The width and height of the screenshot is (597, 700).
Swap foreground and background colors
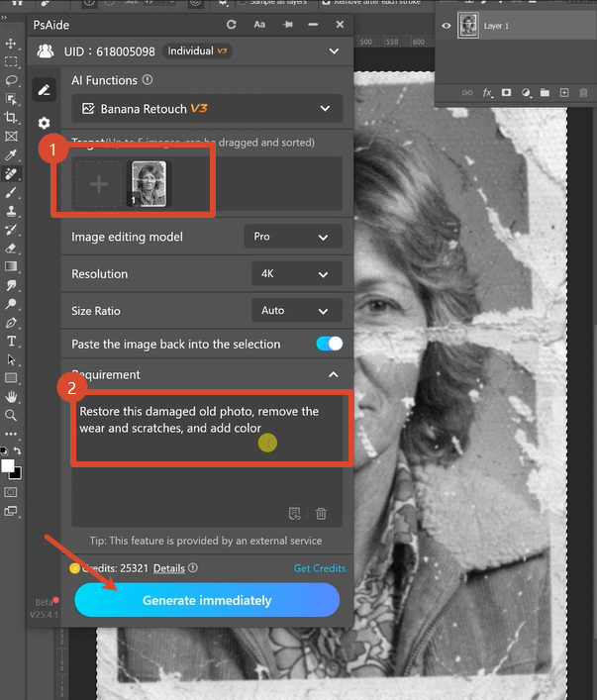(x=18, y=450)
